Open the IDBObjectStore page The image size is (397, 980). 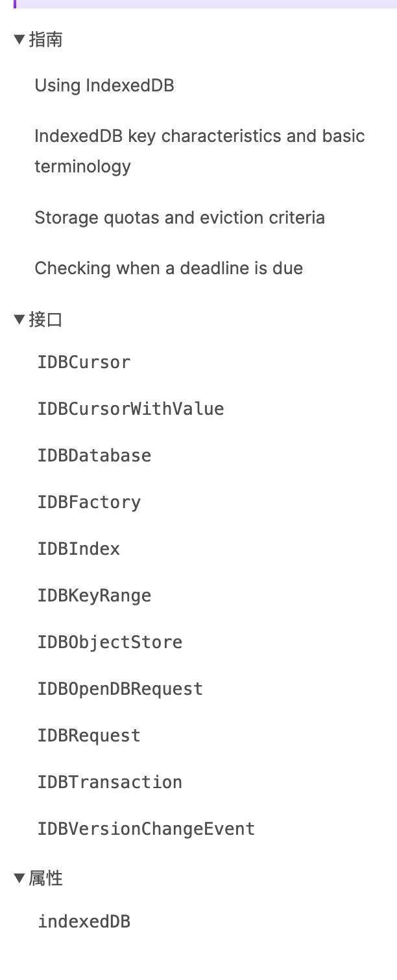(110, 642)
